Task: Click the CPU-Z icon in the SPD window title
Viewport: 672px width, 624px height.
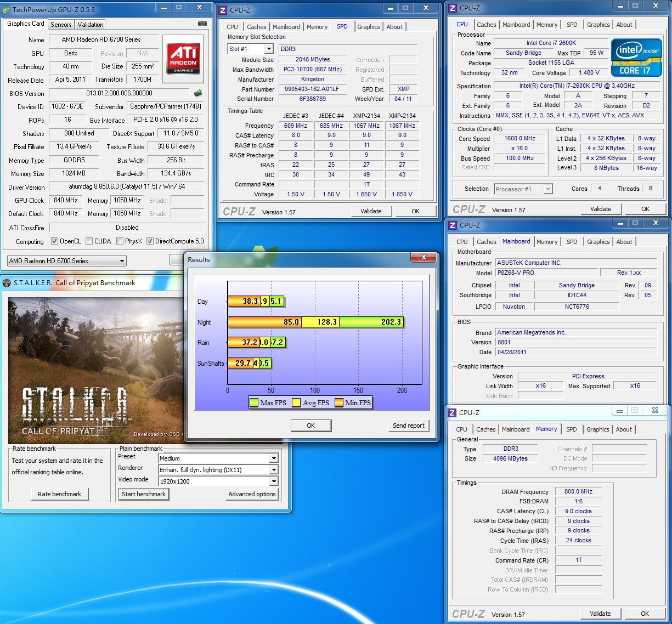Action: click(x=223, y=10)
